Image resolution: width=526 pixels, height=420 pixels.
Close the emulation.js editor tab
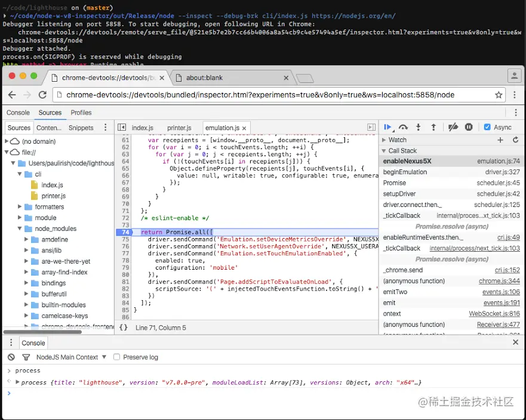(x=244, y=128)
